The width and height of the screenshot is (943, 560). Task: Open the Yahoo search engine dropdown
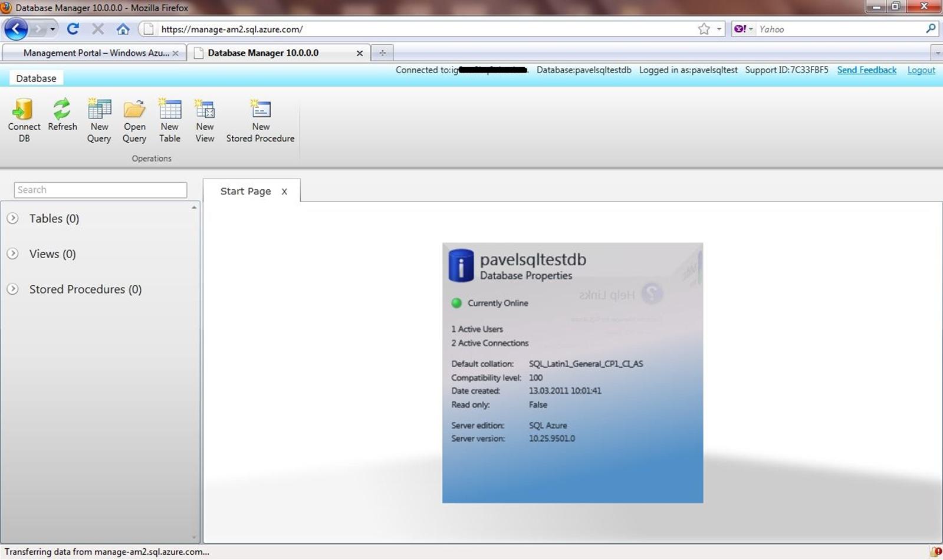click(x=744, y=29)
